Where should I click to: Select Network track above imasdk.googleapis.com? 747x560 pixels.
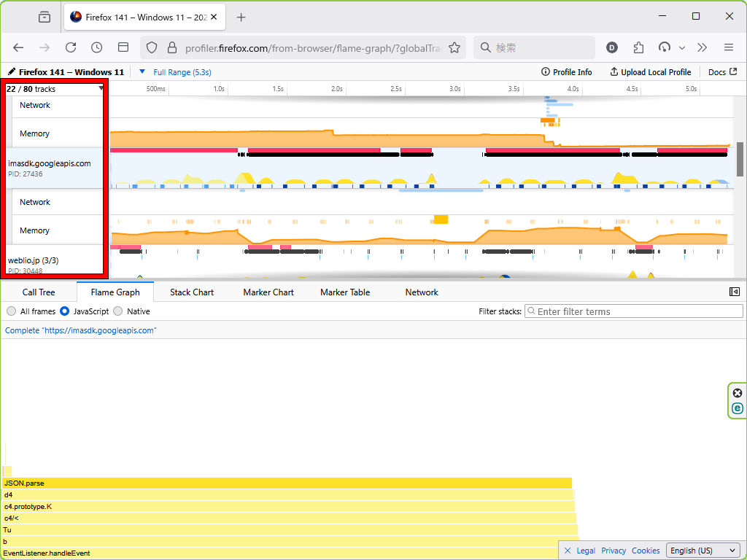coord(57,106)
